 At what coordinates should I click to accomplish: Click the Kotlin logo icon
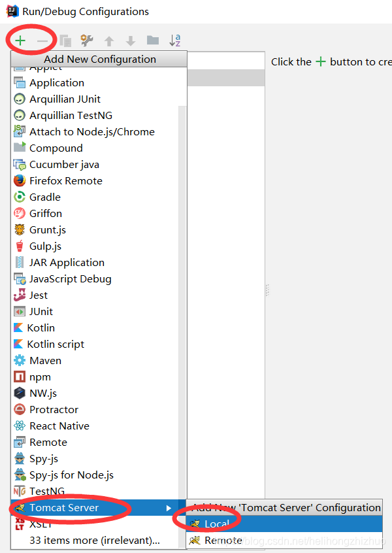click(18, 327)
